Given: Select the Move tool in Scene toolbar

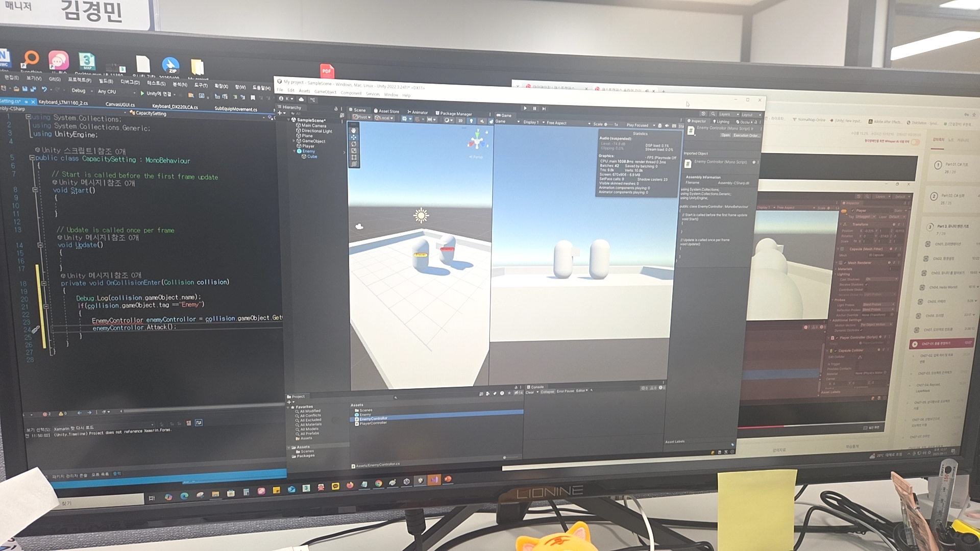Looking at the screenshot, I should click(353, 137).
